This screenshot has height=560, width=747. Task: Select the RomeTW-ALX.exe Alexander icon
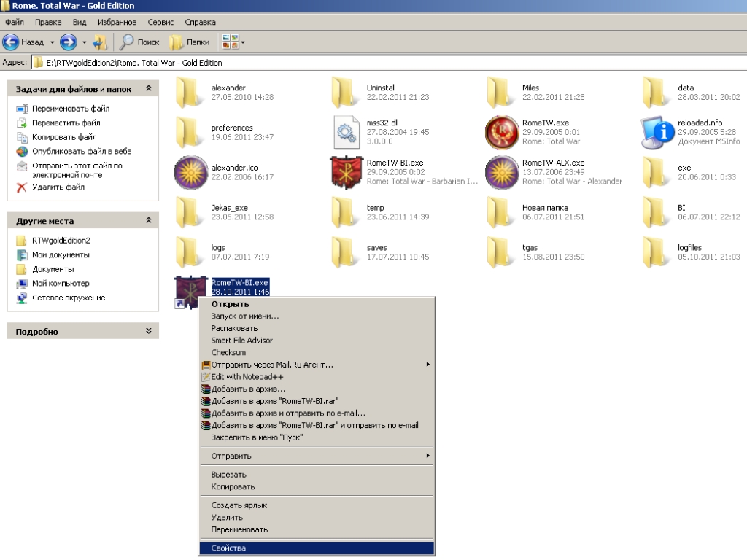pos(502,172)
